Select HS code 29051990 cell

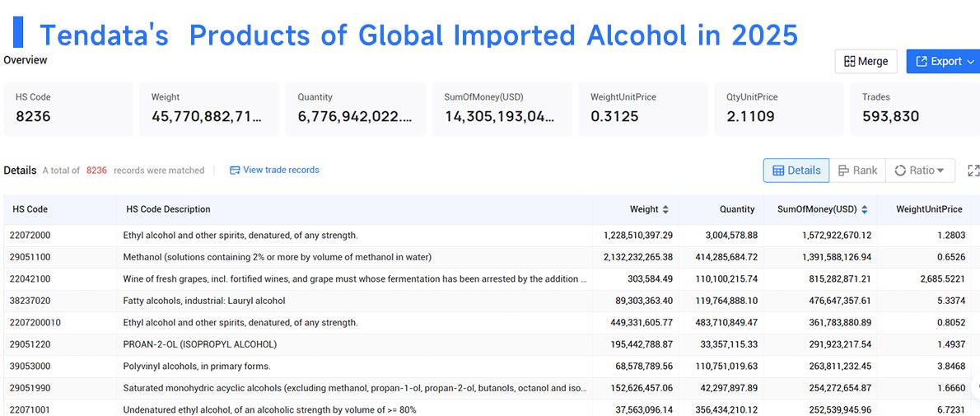(x=30, y=389)
